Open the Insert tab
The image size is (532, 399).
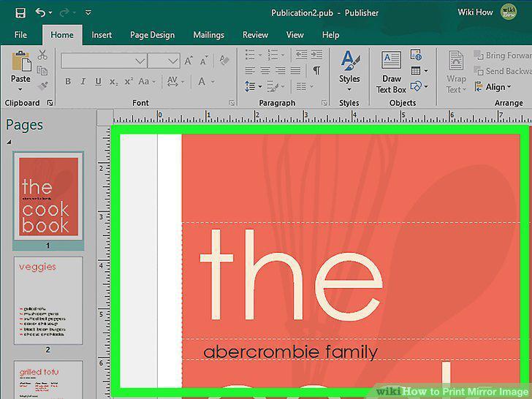click(102, 35)
